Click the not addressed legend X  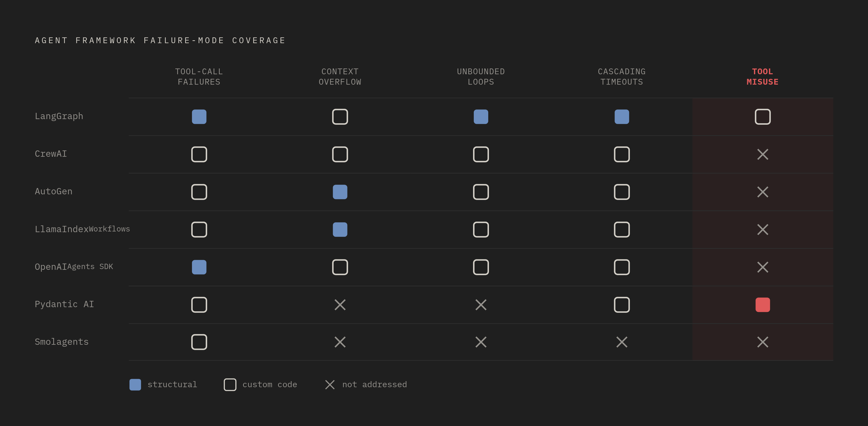tap(330, 385)
